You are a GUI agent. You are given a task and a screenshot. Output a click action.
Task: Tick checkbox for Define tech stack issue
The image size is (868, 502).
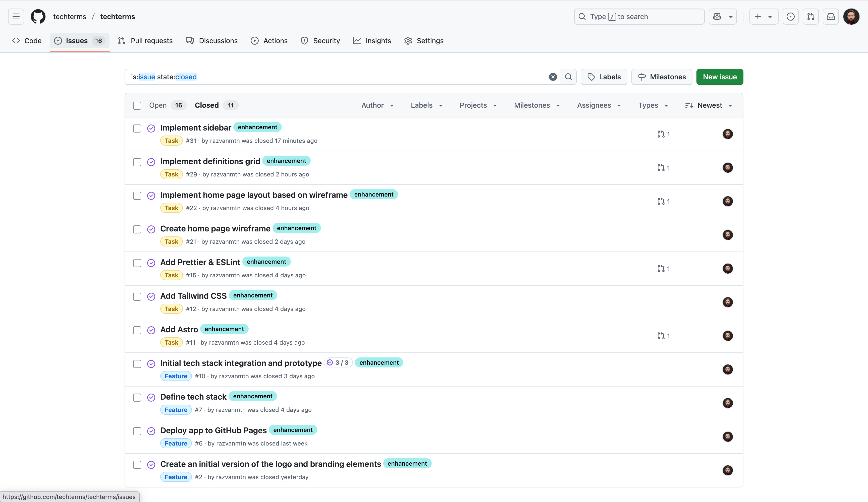pos(137,397)
